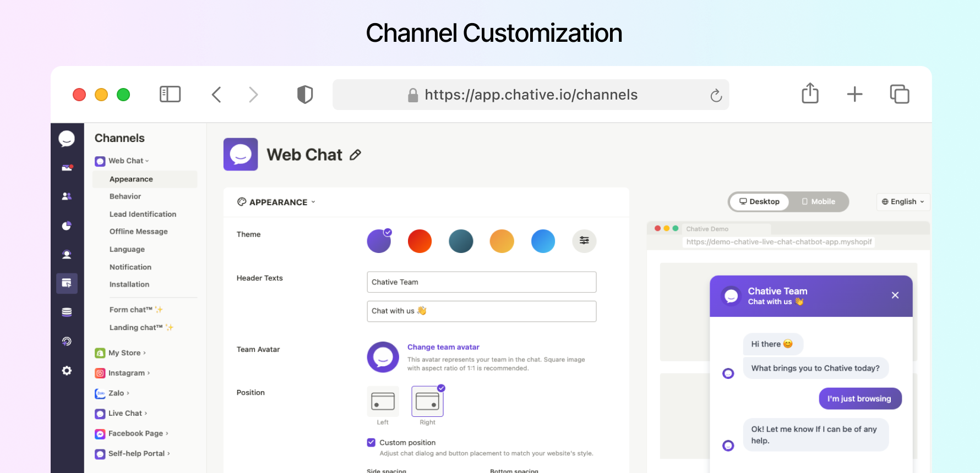Select the purple theme swatch
The height and width of the screenshot is (473, 980).
tap(379, 241)
